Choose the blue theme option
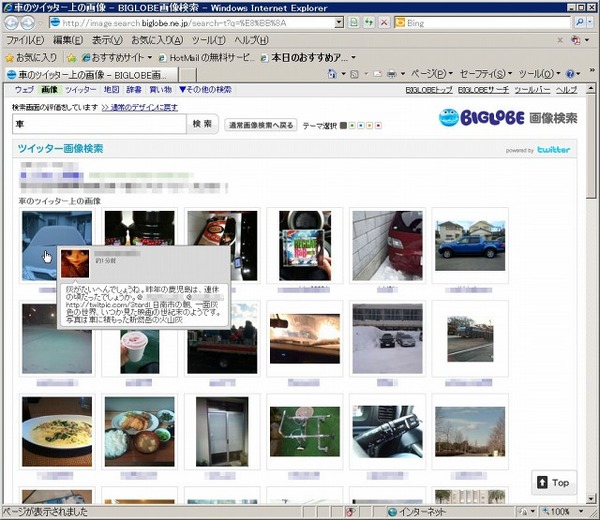The image size is (600, 520). (x=361, y=125)
